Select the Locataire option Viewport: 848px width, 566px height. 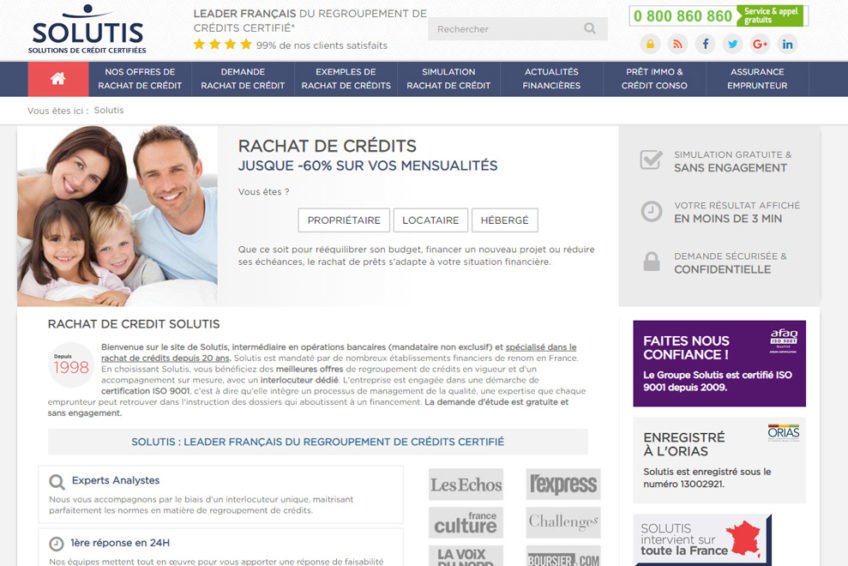pos(430,221)
